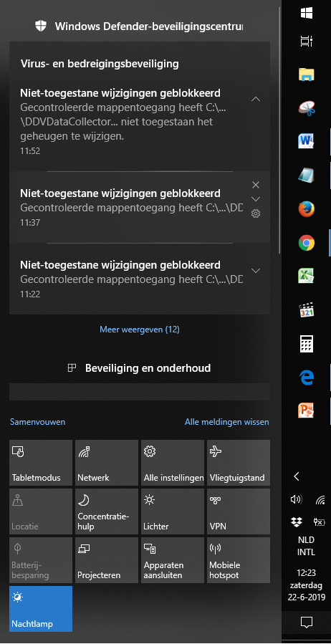The height and width of the screenshot is (644, 331).
Task: Toggle Vliegtuigstand airplane mode tile
Action: click(x=239, y=463)
